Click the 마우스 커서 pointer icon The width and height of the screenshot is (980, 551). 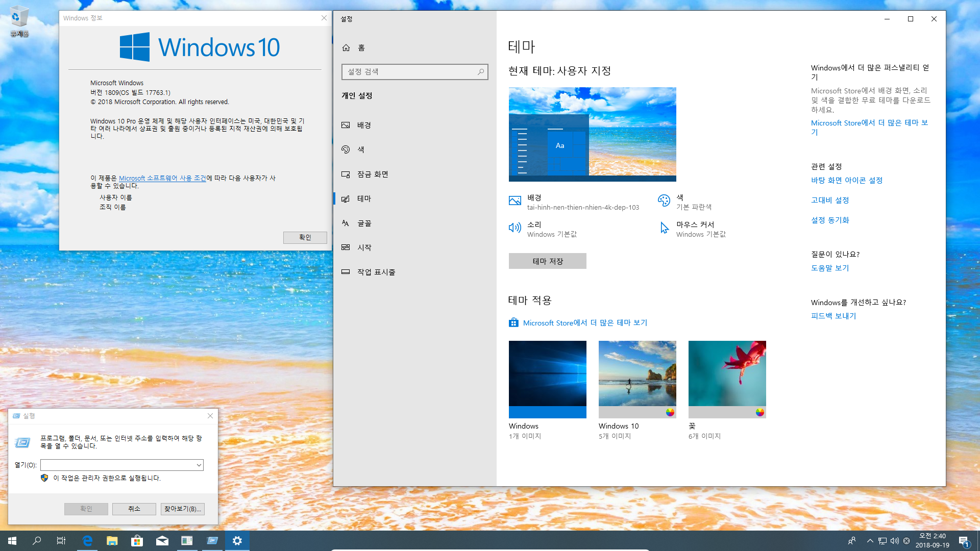point(664,228)
